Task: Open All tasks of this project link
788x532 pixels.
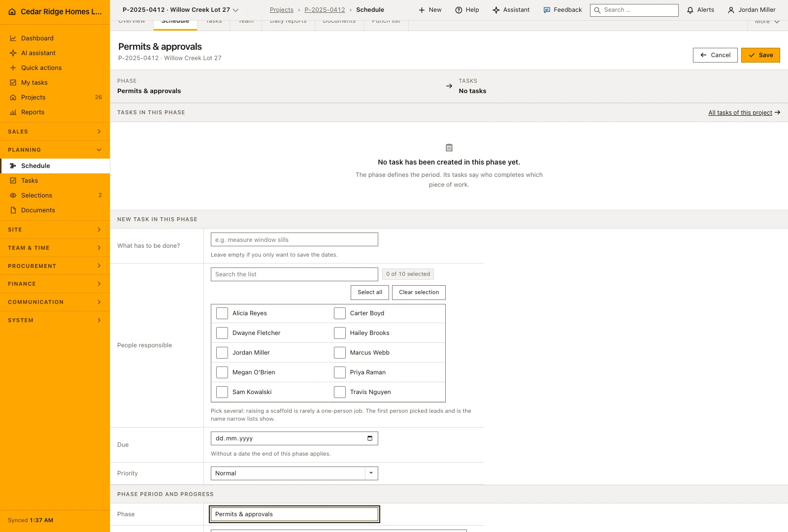Action: click(x=744, y=113)
